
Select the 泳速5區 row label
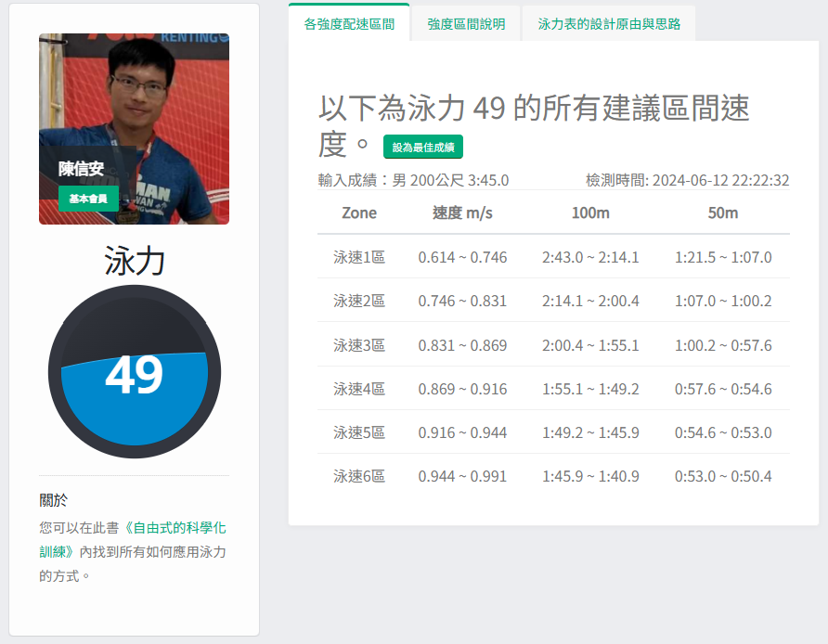point(359,432)
